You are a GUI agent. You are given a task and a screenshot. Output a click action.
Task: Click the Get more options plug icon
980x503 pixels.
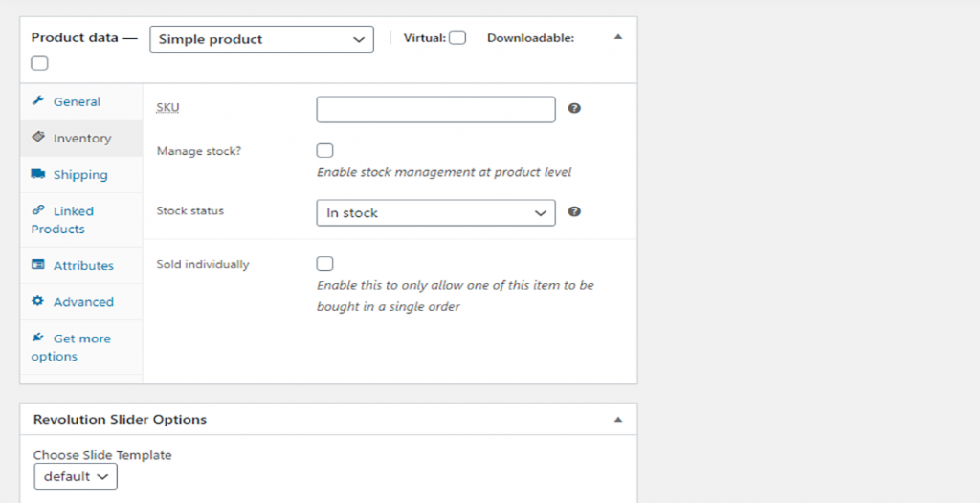pos(38,338)
